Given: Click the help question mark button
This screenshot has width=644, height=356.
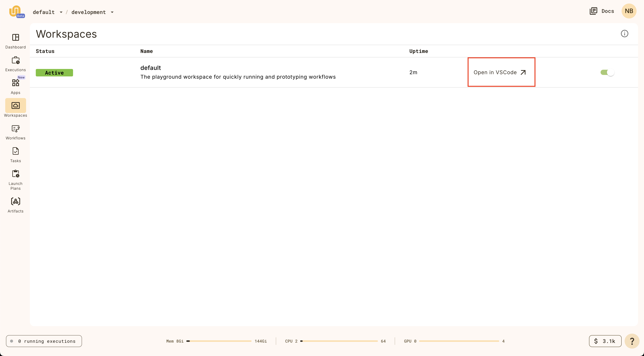Looking at the screenshot, I should [x=632, y=341].
